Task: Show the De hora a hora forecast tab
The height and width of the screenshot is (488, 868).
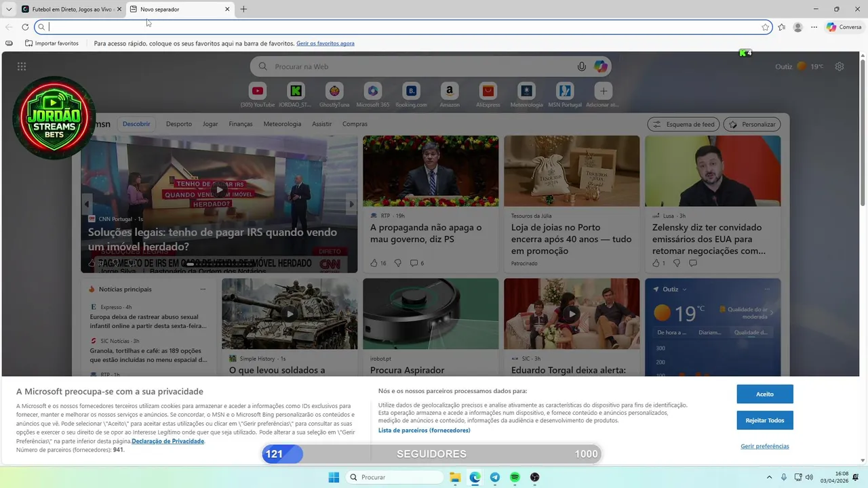Action: tap(672, 333)
